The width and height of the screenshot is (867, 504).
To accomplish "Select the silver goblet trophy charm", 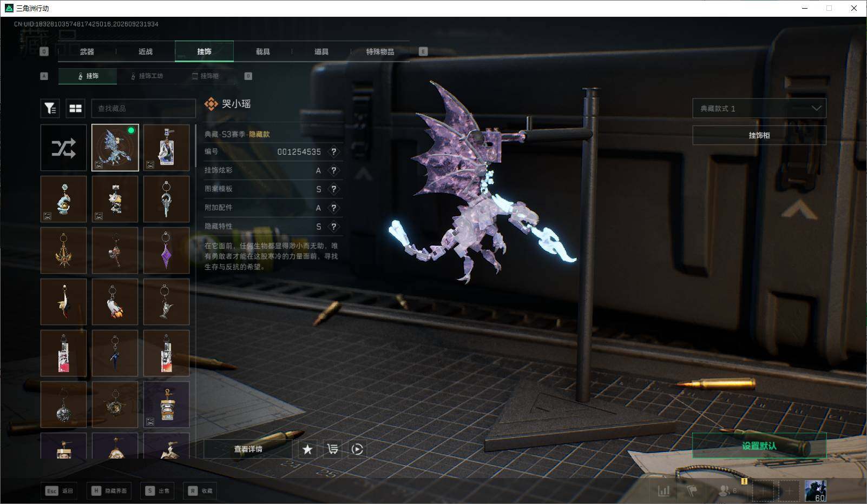I will pos(167,302).
